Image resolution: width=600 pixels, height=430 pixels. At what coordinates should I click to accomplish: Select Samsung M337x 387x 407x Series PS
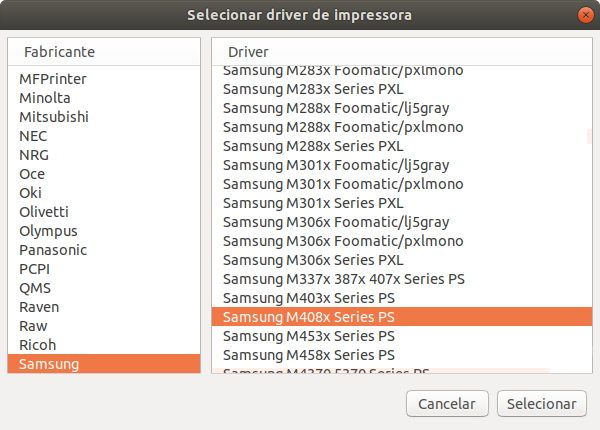point(344,279)
